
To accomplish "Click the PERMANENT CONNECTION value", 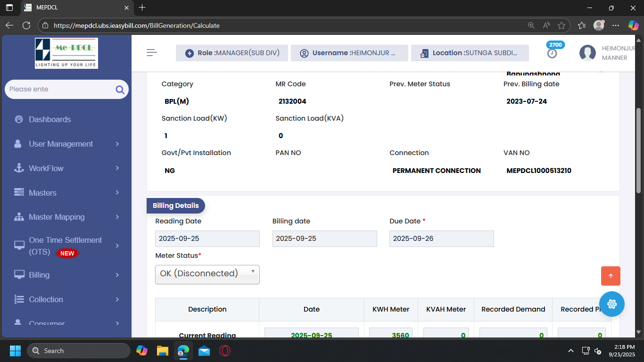I will 437,171.
